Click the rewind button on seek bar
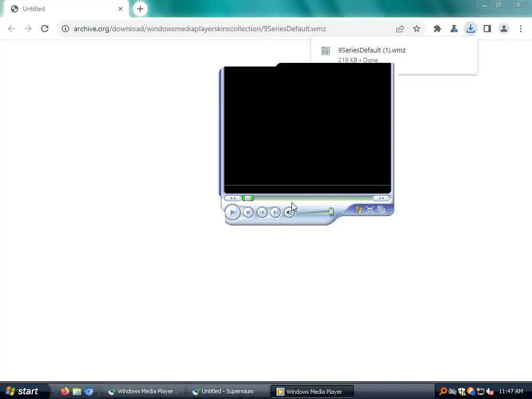Viewport: 532px width, 399px height. (x=233, y=198)
